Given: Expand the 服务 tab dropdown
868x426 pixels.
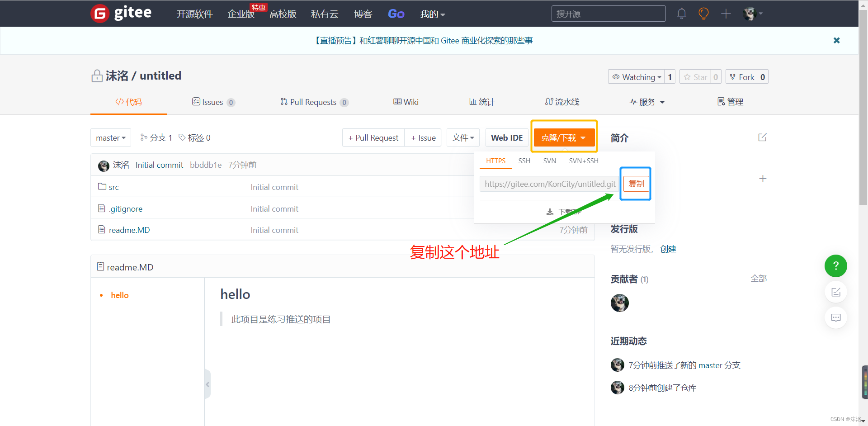Looking at the screenshot, I should (x=647, y=102).
